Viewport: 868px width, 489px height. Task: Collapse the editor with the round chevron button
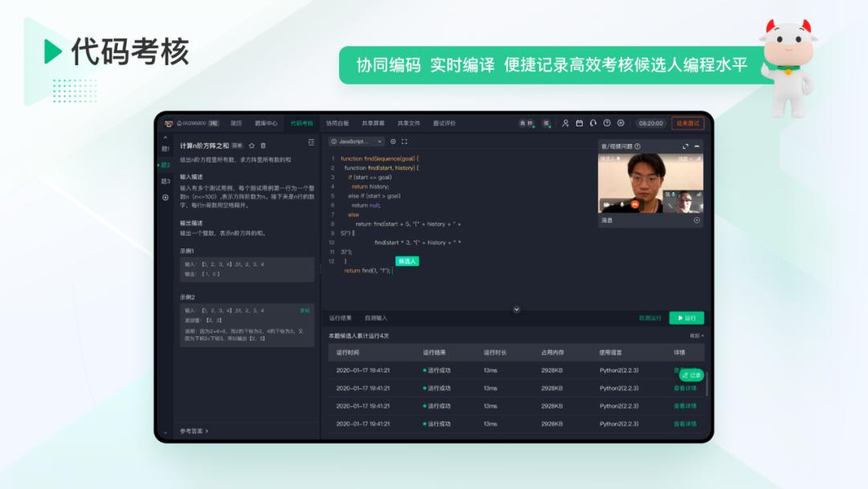tap(517, 310)
